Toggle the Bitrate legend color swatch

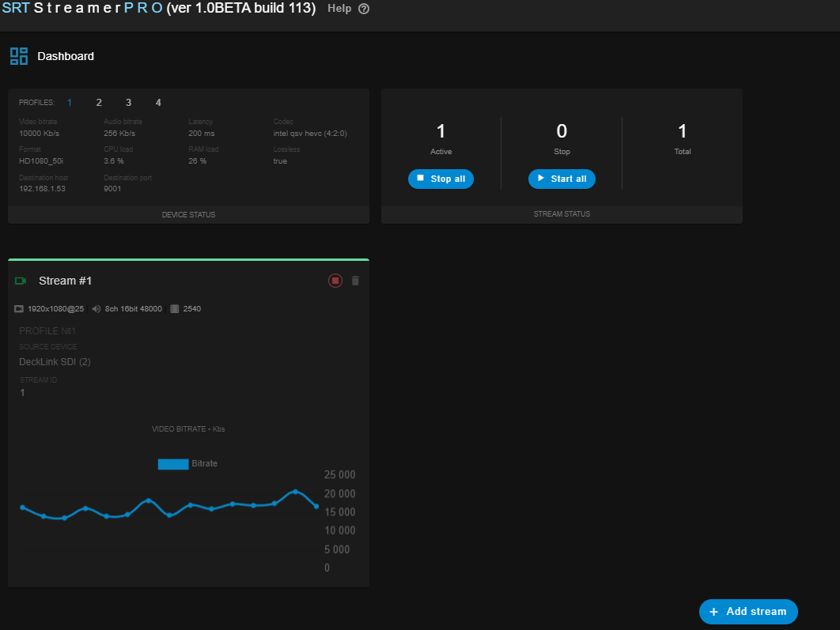pos(173,464)
